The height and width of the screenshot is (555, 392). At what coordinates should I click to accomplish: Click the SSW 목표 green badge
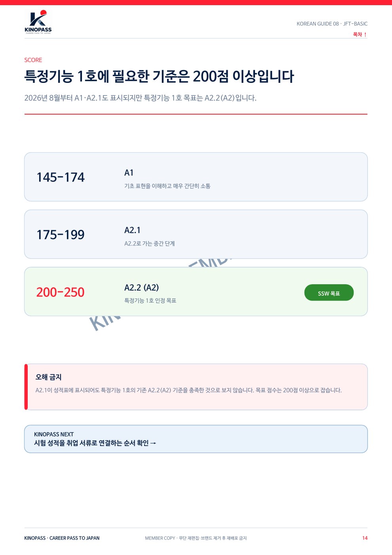(329, 293)
